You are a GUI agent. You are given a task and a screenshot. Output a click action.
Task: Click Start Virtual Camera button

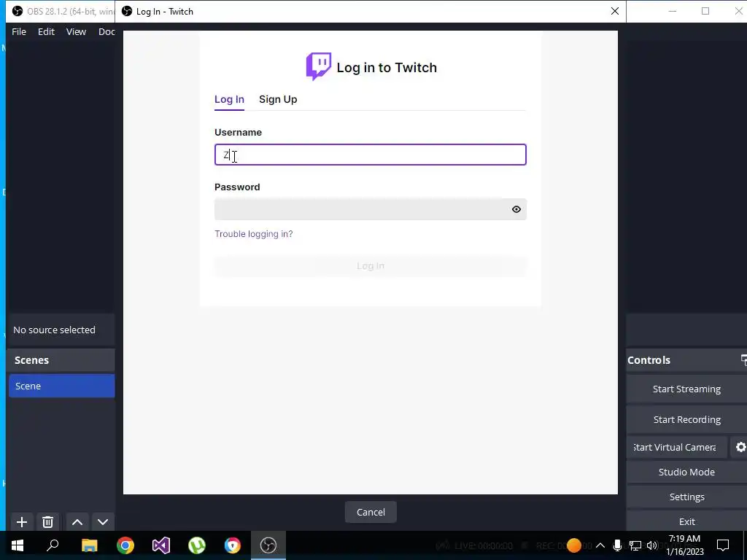tap(677, 447)
